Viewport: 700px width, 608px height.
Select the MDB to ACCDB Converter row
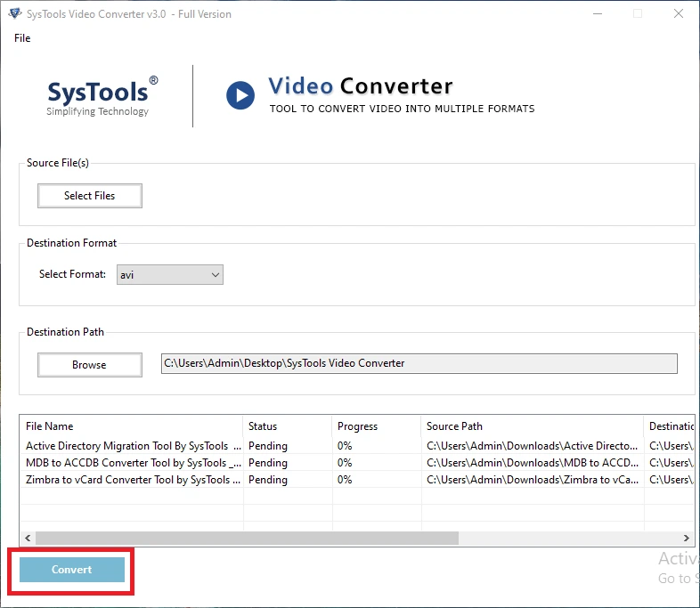pyautogui.click(x=133, y=463)
